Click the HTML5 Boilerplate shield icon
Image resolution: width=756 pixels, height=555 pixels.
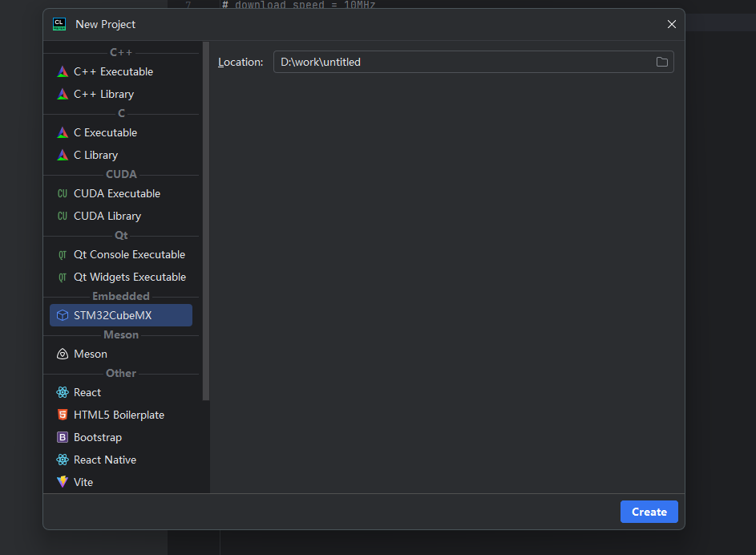[63, 415]
